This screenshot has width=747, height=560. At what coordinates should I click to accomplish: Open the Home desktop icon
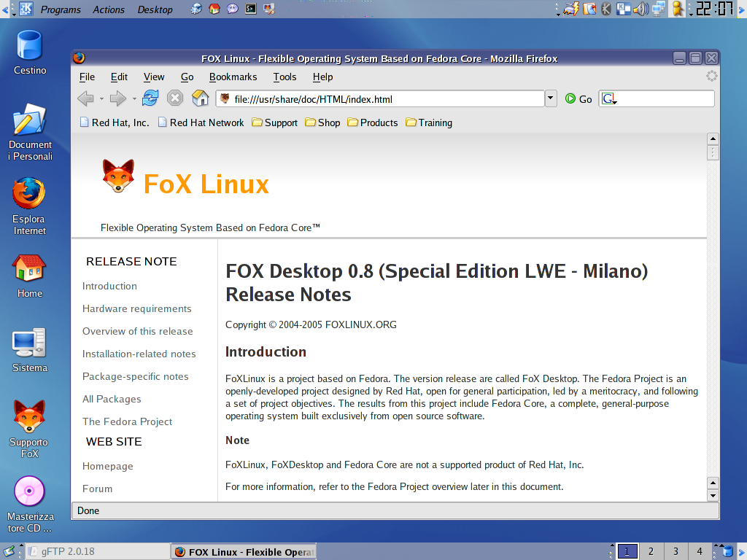click(29, 276)
